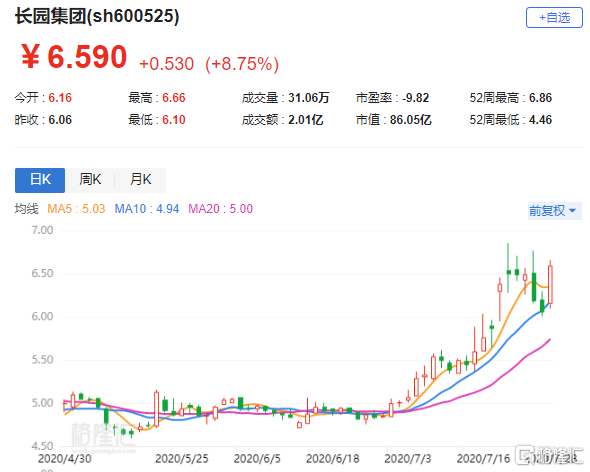Screen dimensions: 590x472
Task: Click 成交额 value 2.01亿
Action: [x=306, y=120]
